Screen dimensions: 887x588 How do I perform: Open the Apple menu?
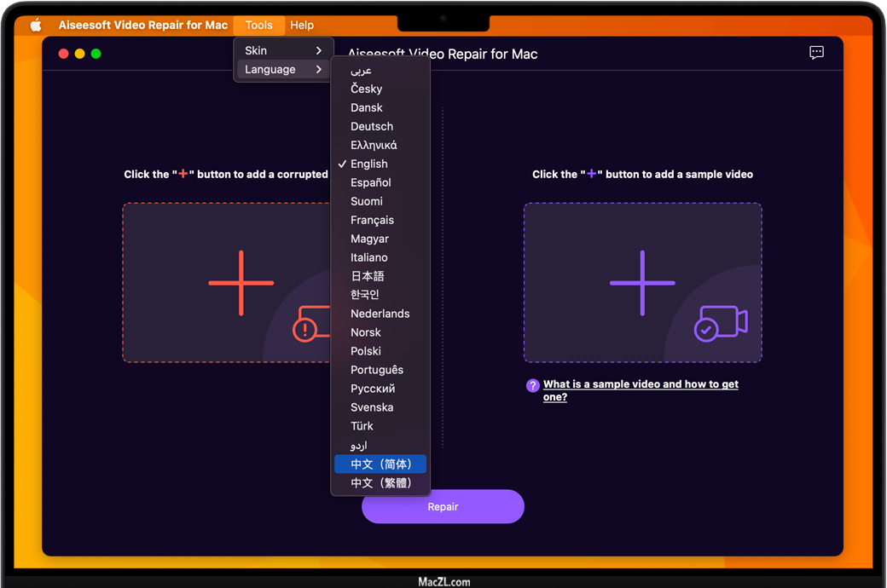(x=36, y=25)
